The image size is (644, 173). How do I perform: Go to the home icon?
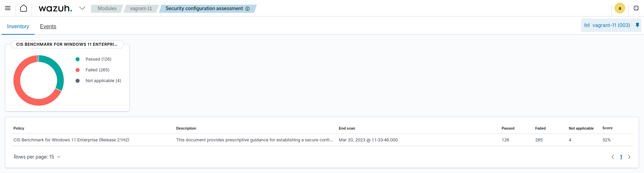pos(24,8)
